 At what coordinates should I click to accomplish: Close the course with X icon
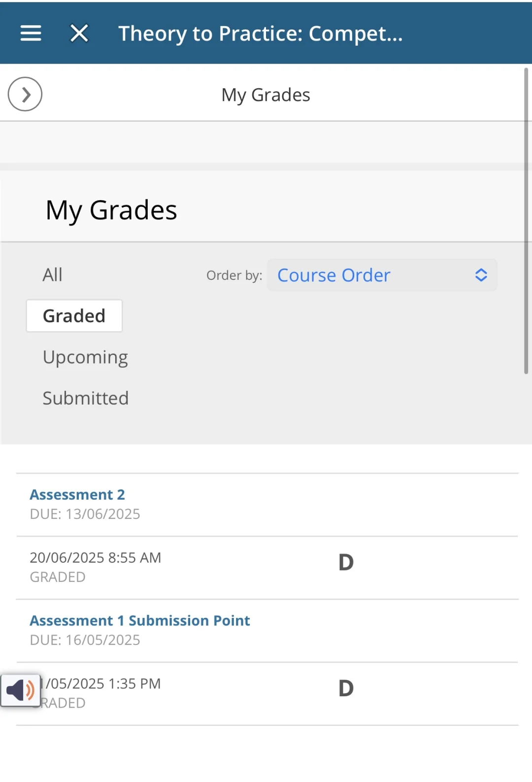pyautogui.click(x=79, y=33)
